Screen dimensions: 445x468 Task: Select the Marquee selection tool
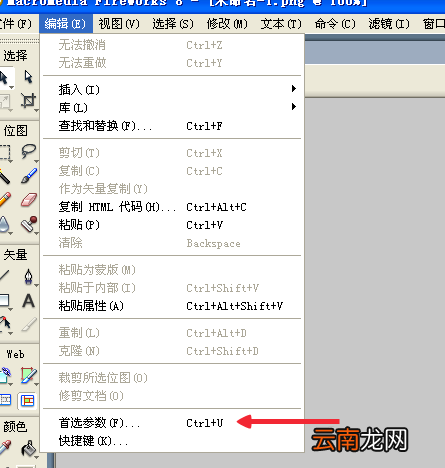[5, 152]
